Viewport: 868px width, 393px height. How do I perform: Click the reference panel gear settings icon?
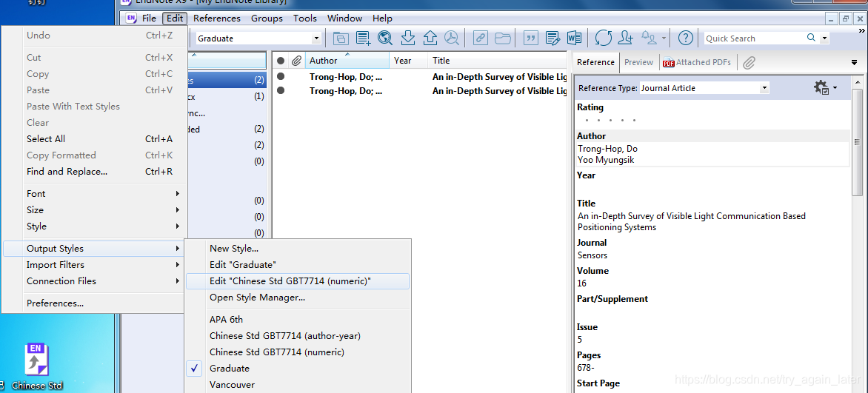pos(821,87)
